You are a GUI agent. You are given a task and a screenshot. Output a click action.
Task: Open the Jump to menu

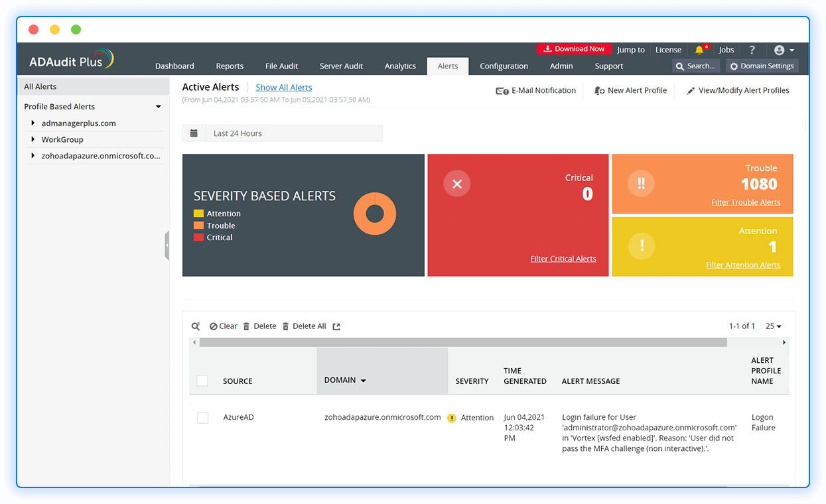[631, 50]
